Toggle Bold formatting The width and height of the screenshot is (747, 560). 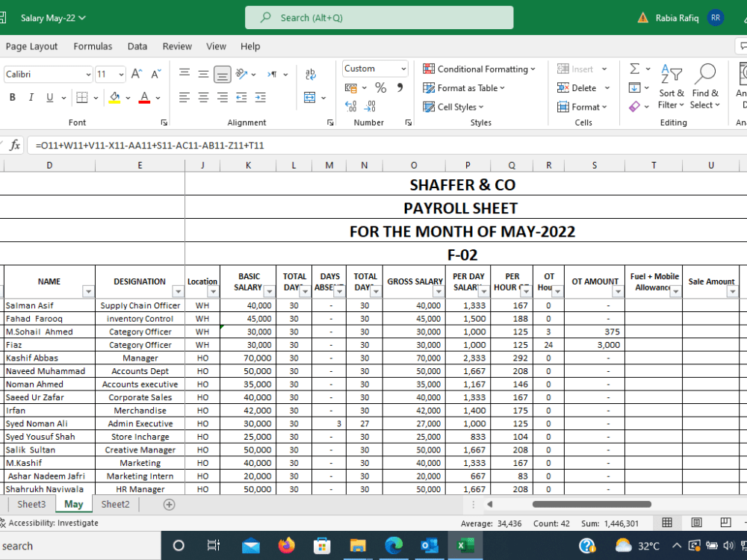pos(13,97)
